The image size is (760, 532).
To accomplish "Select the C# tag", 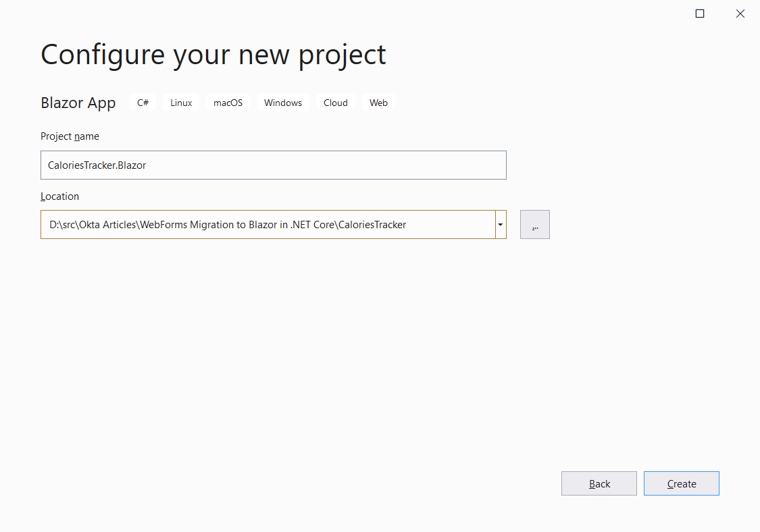I will (x=143, y=103).
